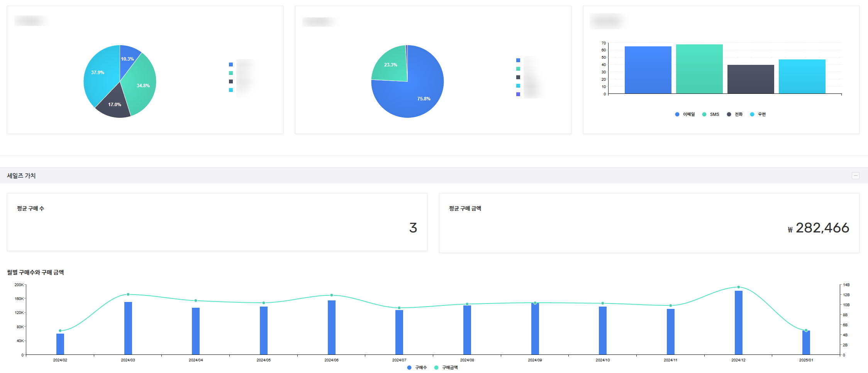This screenshot has height=373, width=868.
Task: Select the 23.3% pie slice
Action: tap(391, 66)
